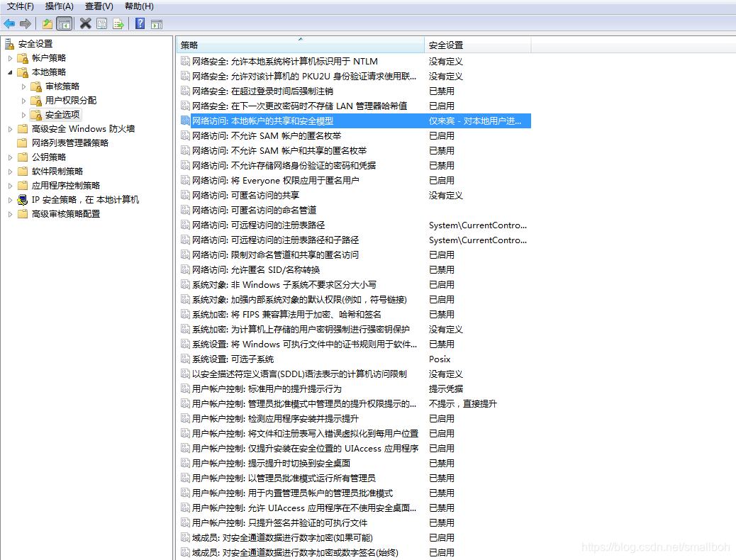Open the Help question mark icon
This screenshot has width=736, height=560.
tap(140, 23)
